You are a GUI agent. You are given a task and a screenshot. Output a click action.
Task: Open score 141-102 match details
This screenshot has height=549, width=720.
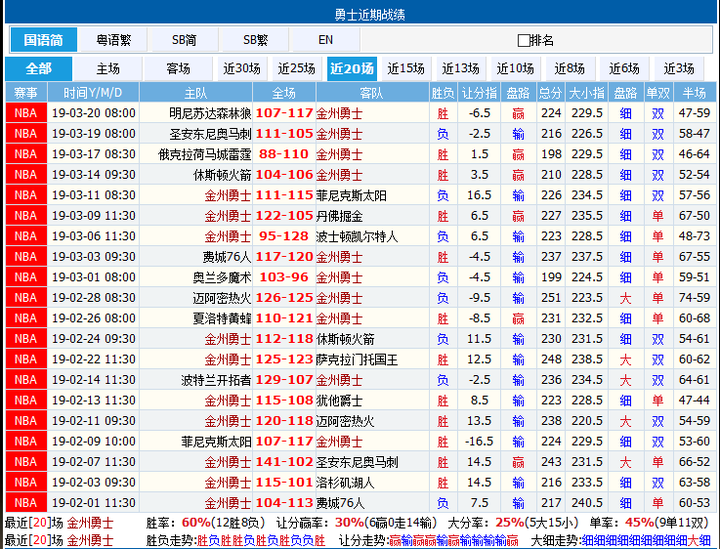[x=284, y=462]
